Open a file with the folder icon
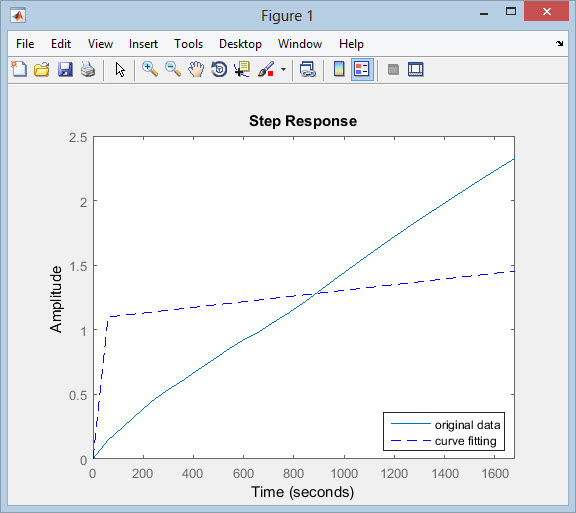 pyautogui.click(x=42, y=69)
